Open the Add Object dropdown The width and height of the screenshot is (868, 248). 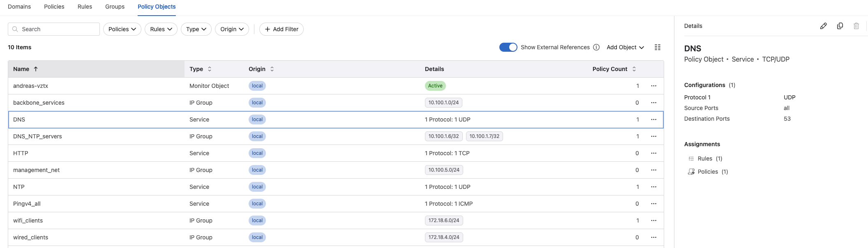click(x=625, y=47)
